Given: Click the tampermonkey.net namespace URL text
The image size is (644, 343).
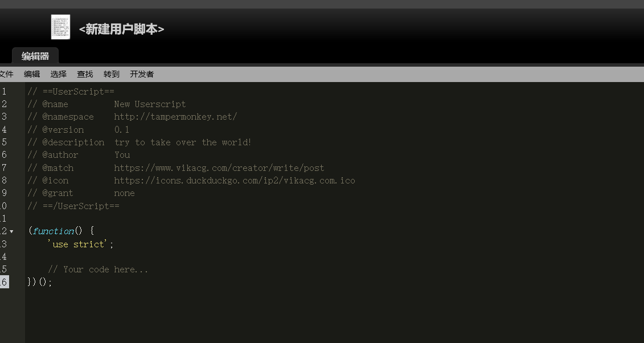Looking at the screenshot, I should pyautogui.click(x=175, y=117).
